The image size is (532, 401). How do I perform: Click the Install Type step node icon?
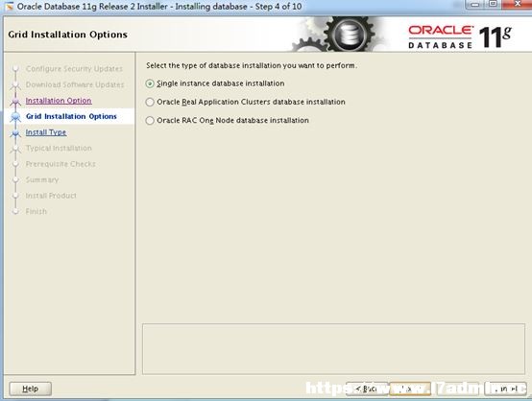click(x=15, y=132)
